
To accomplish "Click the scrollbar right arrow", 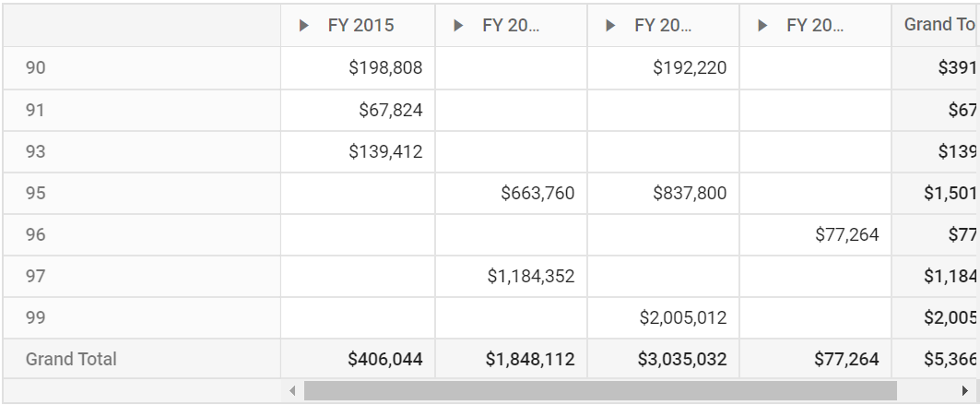I will (965, 390).
